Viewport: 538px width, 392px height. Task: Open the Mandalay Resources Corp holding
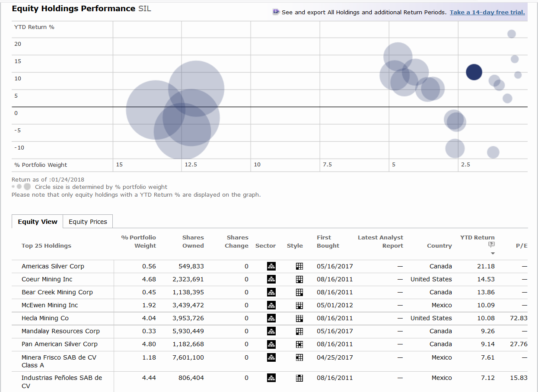(60, 331)
